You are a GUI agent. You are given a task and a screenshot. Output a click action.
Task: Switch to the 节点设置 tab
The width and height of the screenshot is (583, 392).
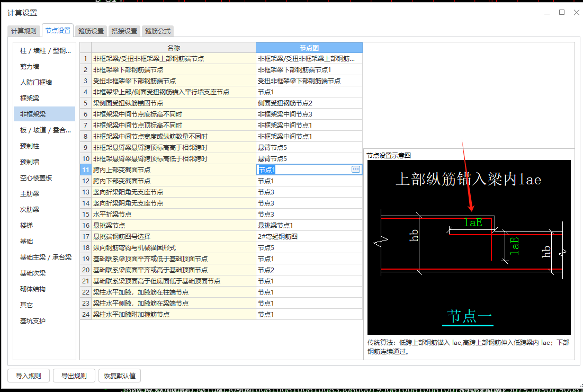point(58,31)
